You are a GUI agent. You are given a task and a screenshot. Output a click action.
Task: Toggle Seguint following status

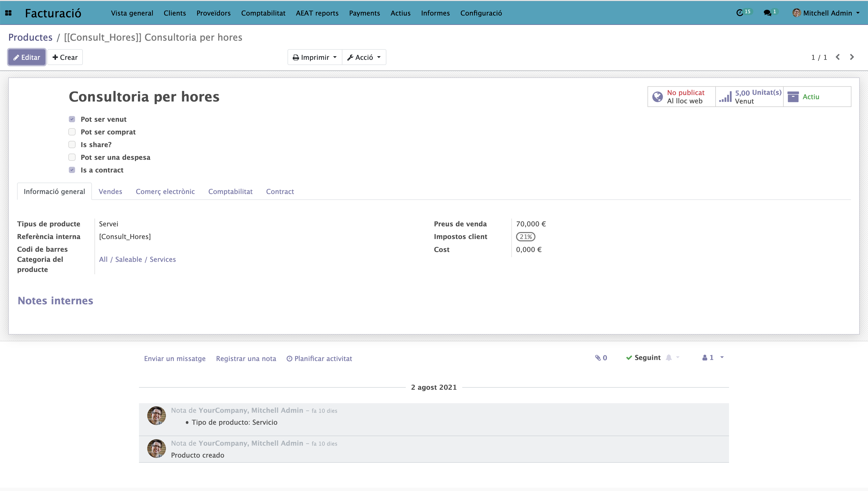(643, 357)
